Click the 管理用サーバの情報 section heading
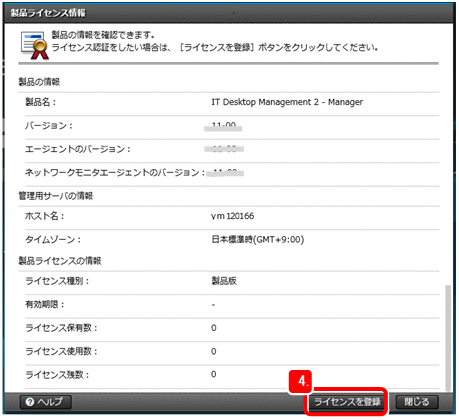The width and height of the screenshot is (459, 420). (56, 196)
